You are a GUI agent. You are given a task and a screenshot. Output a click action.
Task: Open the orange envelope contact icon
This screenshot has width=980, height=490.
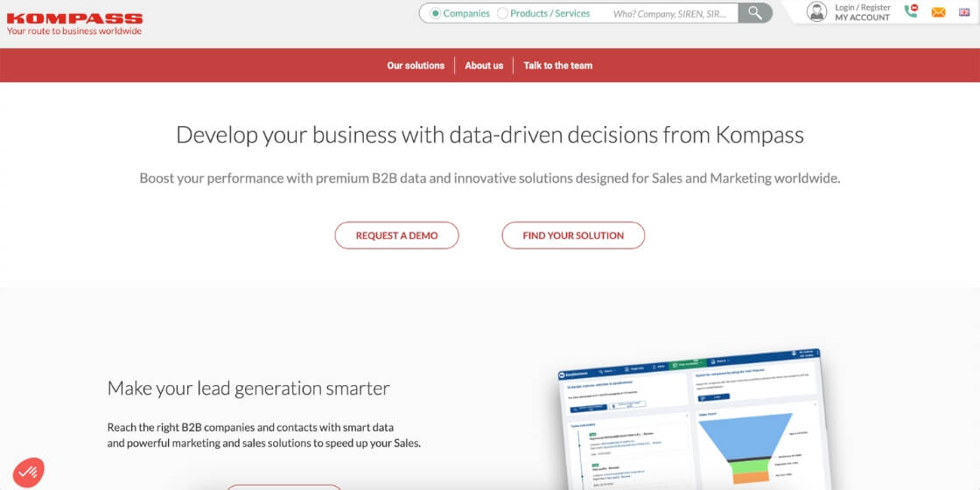tap(938, 12)
